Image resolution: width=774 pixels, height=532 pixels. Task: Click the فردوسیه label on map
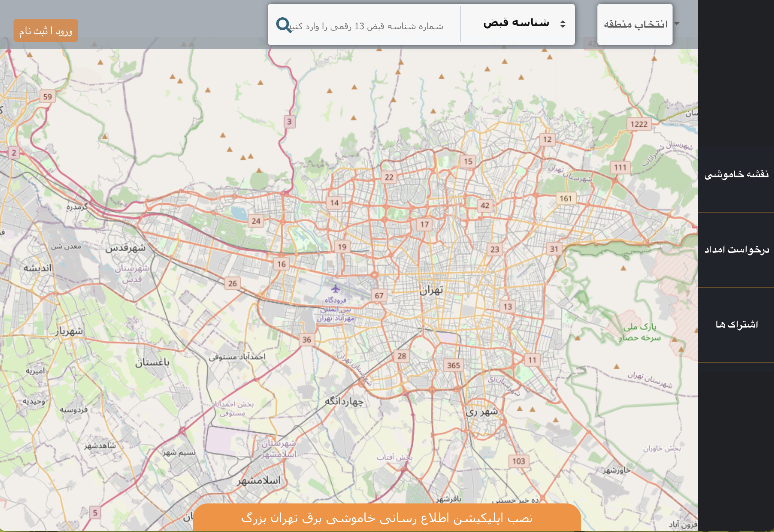[x=74, y=410]
